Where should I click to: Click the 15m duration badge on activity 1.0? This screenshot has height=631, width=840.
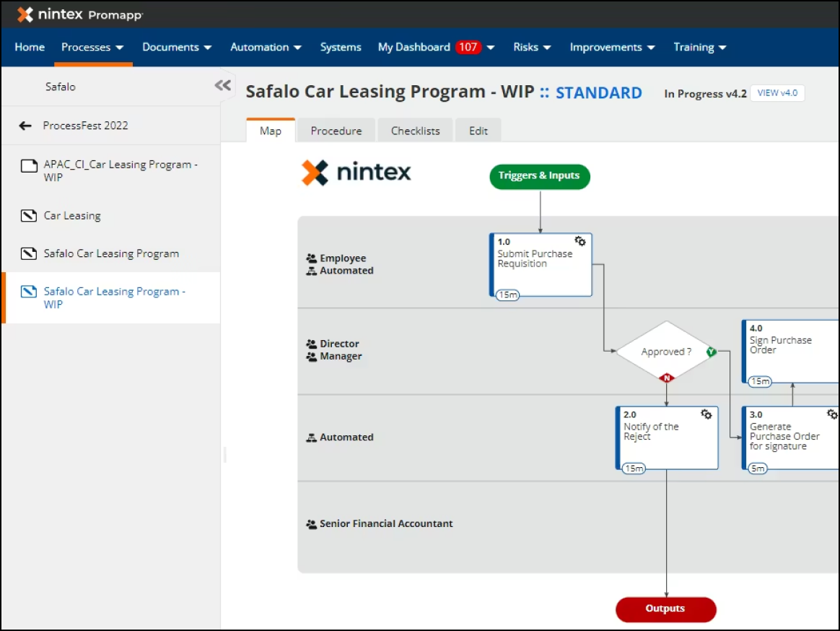[x=508, y=295]
